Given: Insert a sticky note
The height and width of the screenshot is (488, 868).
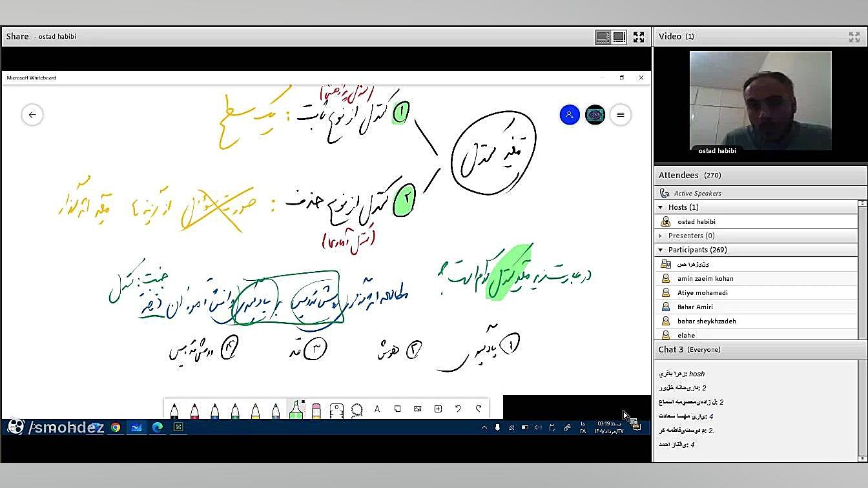Looking at the screenshot, I should (397, 409).
